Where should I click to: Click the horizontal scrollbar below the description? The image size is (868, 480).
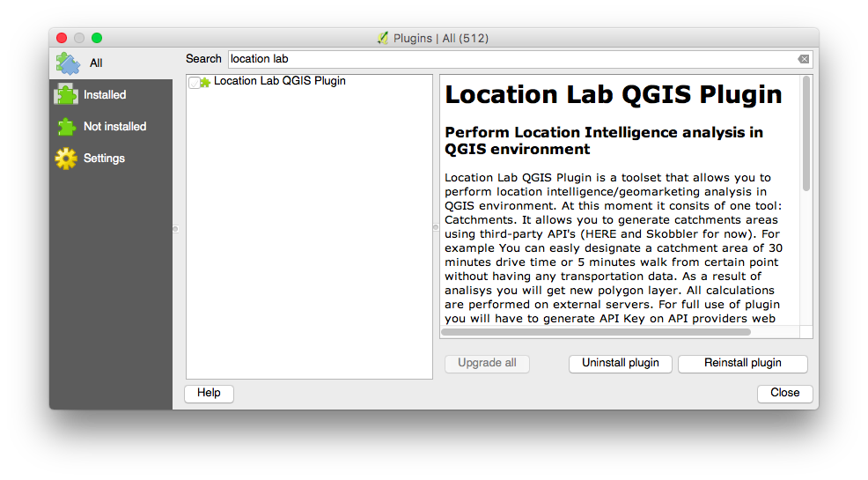pos(596,332)
